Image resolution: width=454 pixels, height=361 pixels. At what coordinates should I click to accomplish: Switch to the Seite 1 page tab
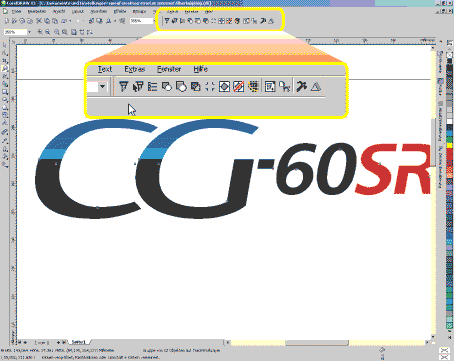pyautogui.click(x=79, y=342)
